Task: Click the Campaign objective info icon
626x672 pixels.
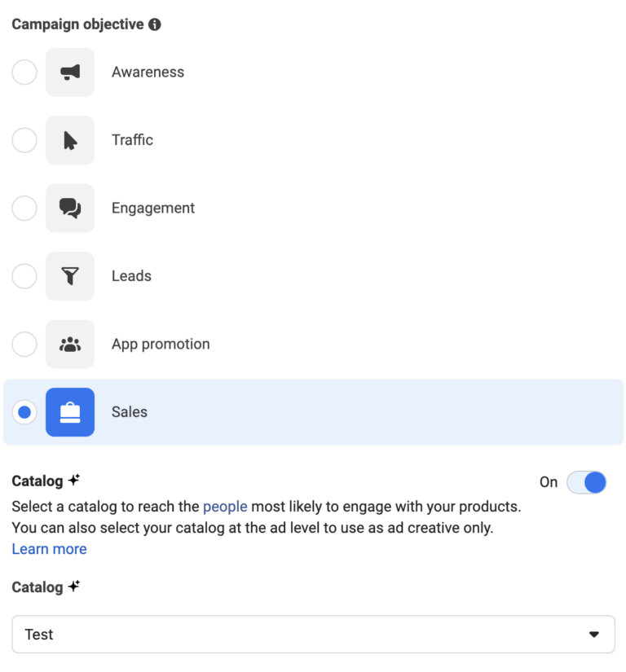Action: [155, 24]
